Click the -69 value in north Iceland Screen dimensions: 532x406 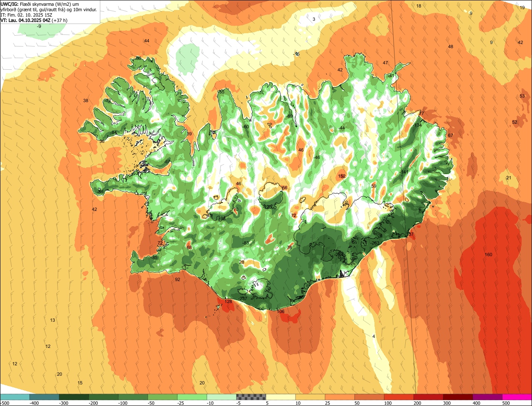(x=289, y=116)
